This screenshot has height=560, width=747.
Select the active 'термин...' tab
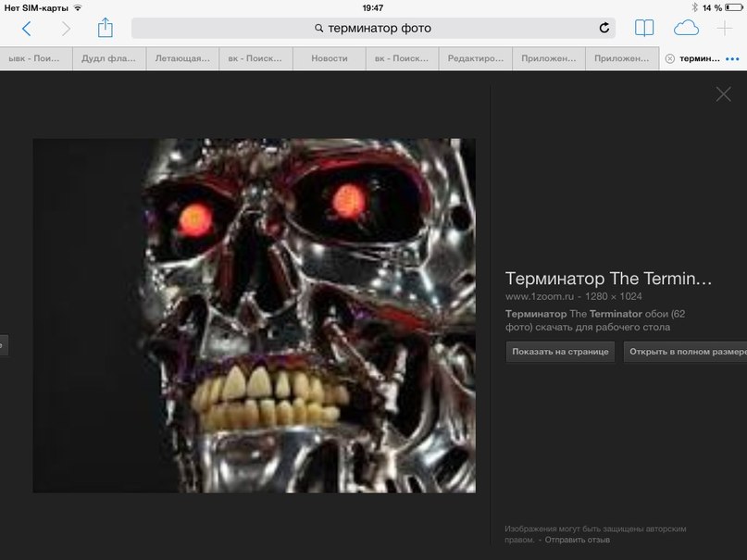[x=703, y=58]
